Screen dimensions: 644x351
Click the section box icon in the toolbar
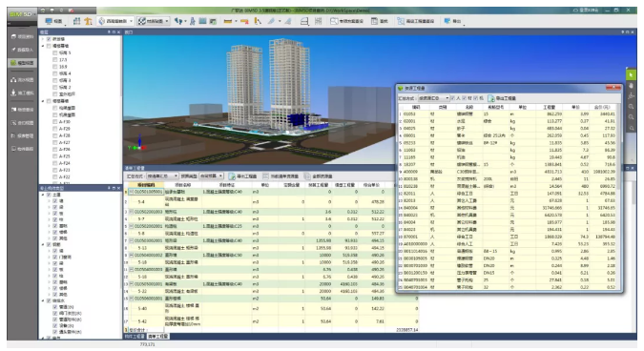pos(304,21)
